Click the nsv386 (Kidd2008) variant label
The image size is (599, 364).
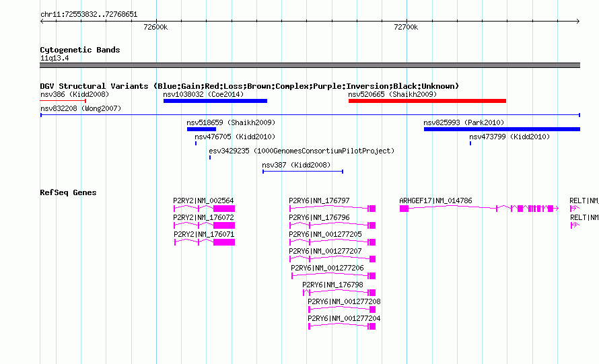[75, 94]
